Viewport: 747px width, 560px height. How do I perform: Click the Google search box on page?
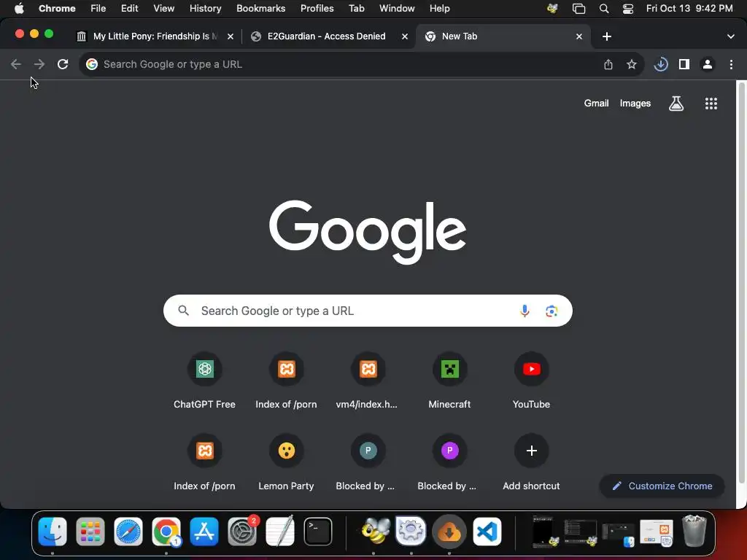click(x=368, y=311)
